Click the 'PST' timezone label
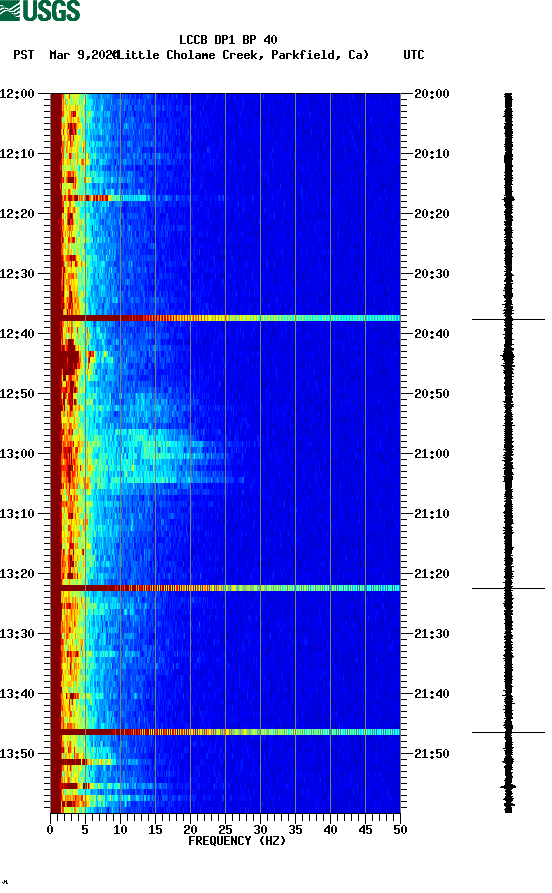 23,55
